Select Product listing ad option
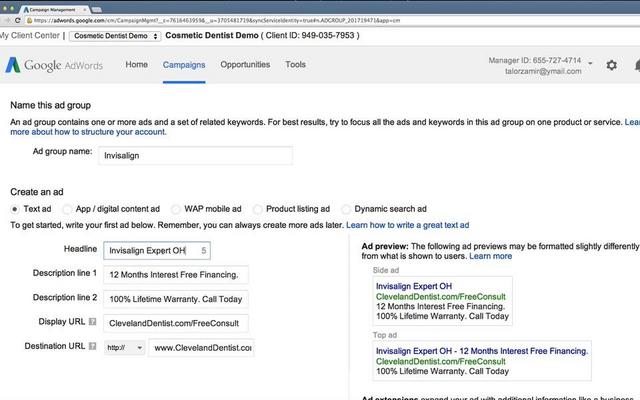The width and height of the screenshot is (640, 400). (258, 209)
